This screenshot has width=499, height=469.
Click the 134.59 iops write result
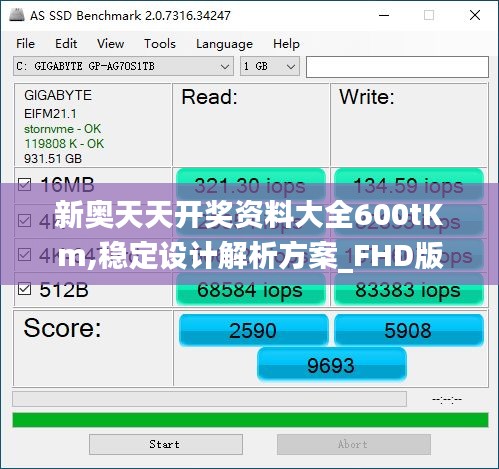409,185
